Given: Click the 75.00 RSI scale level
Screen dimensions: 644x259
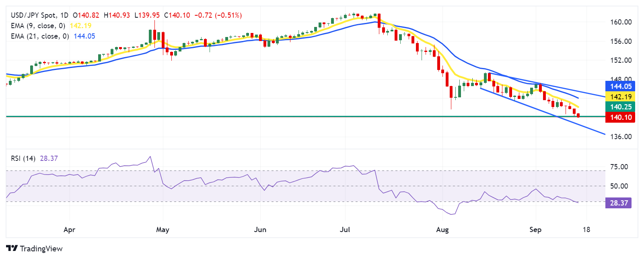Looking at the screenshot, I should tap(619, 167).
